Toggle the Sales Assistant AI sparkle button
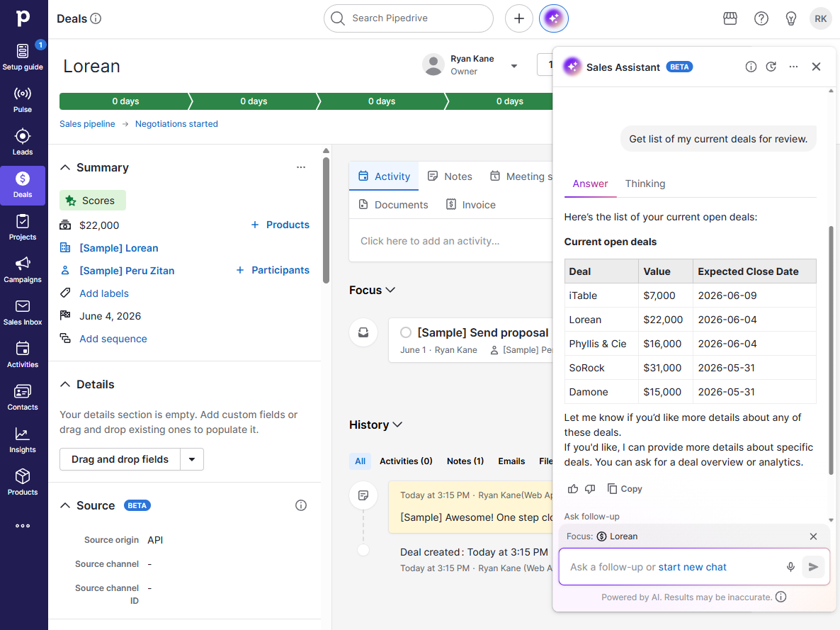840x630 pixels. click(x=553, y=18)
